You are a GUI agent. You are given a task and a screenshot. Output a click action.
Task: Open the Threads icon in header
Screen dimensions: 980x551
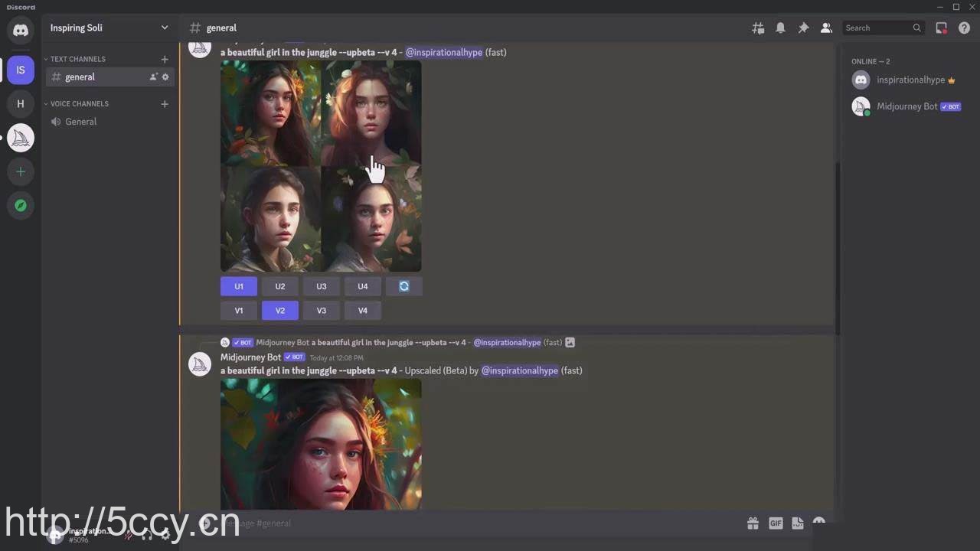tap(758, 28)
